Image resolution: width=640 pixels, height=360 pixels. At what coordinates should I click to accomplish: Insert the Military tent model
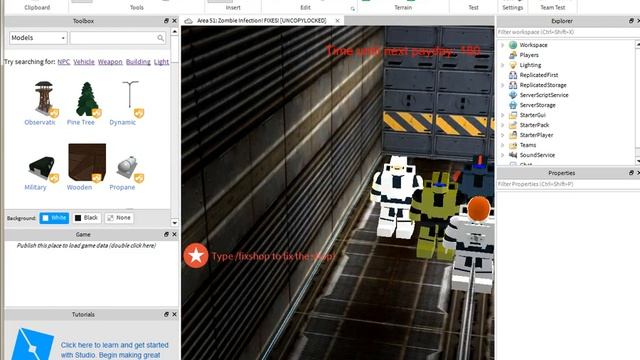42,168
